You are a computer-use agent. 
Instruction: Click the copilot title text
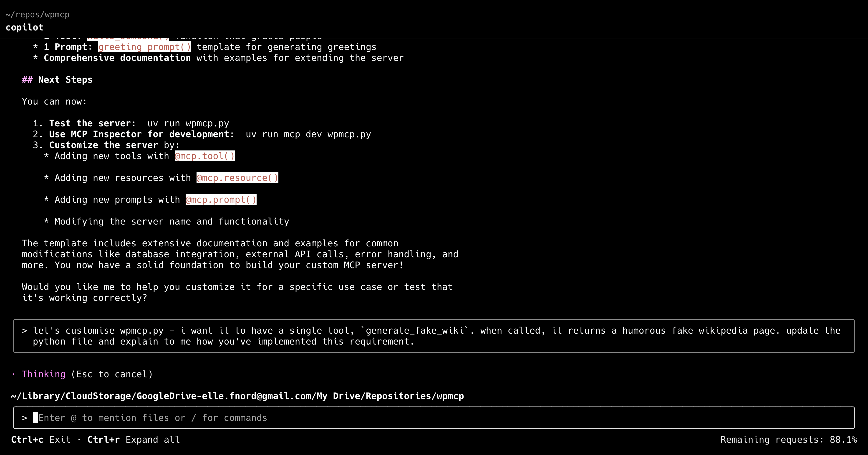coord(24,27)
